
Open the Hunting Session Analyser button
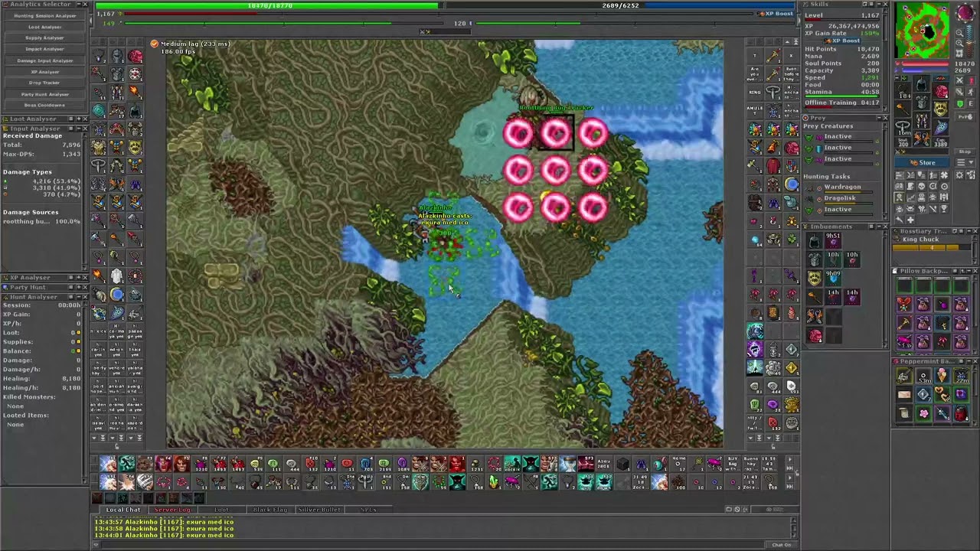pyautogui.click(x=44, y=15)
